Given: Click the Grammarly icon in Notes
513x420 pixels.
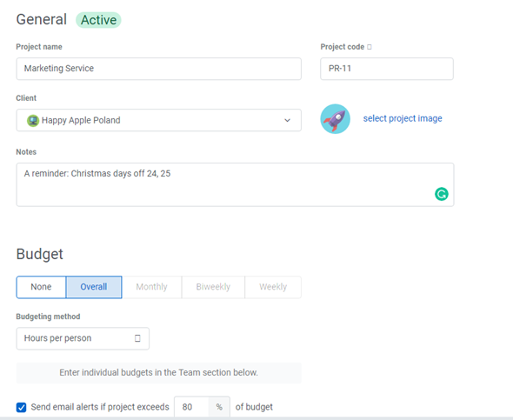Looking at the screenshot, I should [x=442, y=194].
